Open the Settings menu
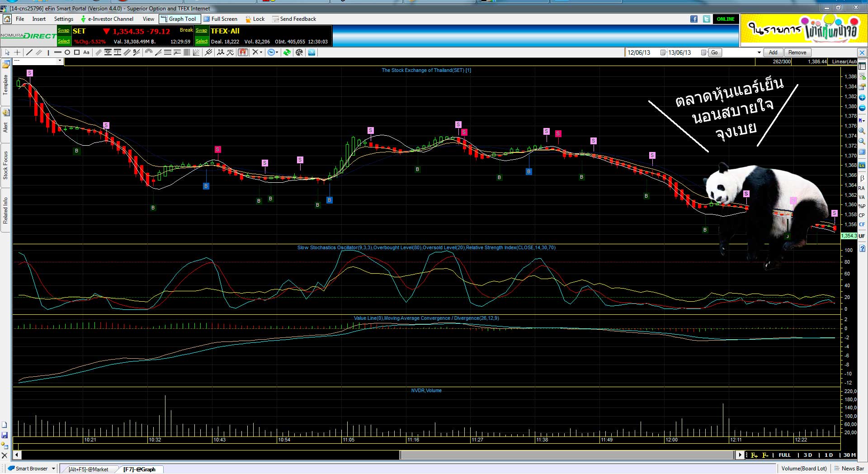 coord(63,19)
